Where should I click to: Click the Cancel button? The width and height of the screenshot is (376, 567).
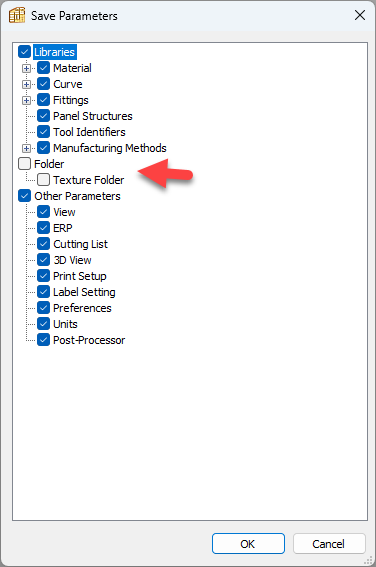point(329,543)
